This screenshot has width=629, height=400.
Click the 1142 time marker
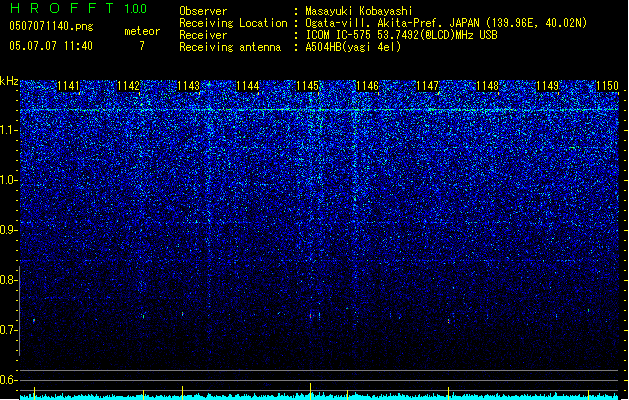click(128, 86)
